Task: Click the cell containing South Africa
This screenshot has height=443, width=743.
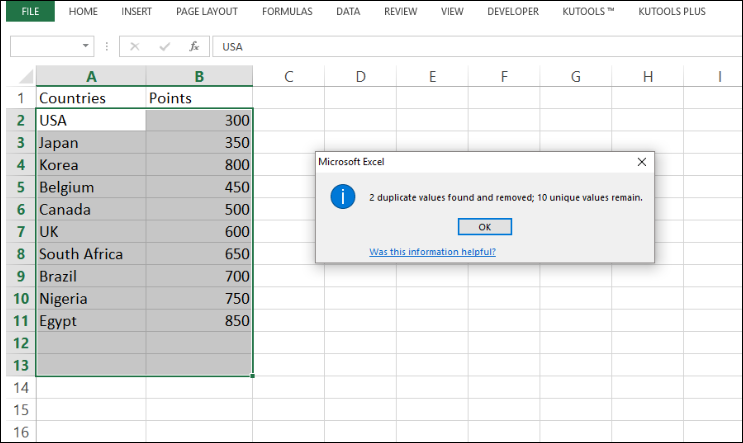Action: point(81,254)
